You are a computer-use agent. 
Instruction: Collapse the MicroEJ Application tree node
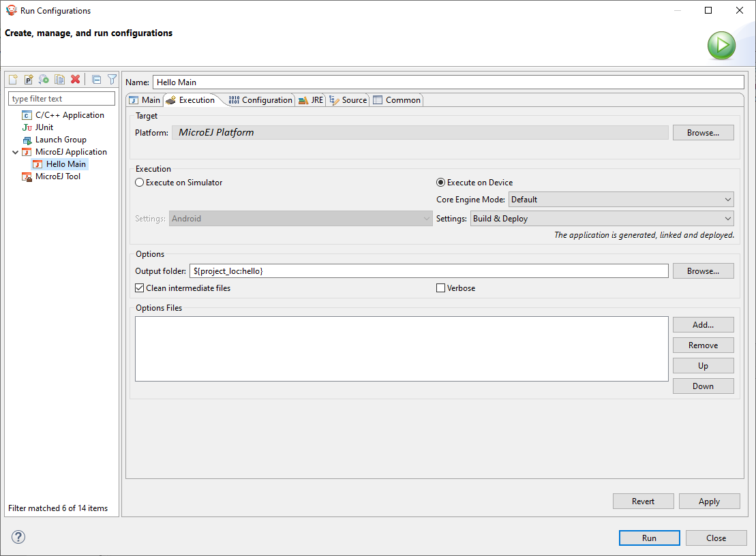tap(15, 152)
